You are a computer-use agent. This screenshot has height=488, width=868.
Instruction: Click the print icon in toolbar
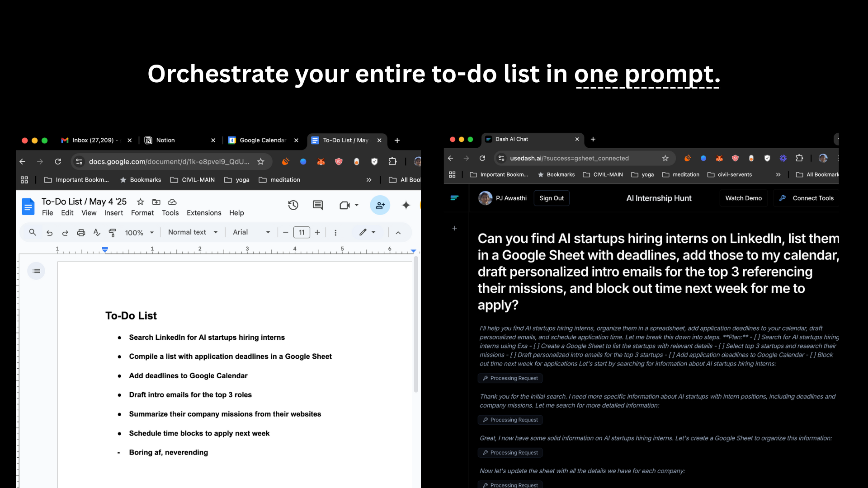click(81, 233)
